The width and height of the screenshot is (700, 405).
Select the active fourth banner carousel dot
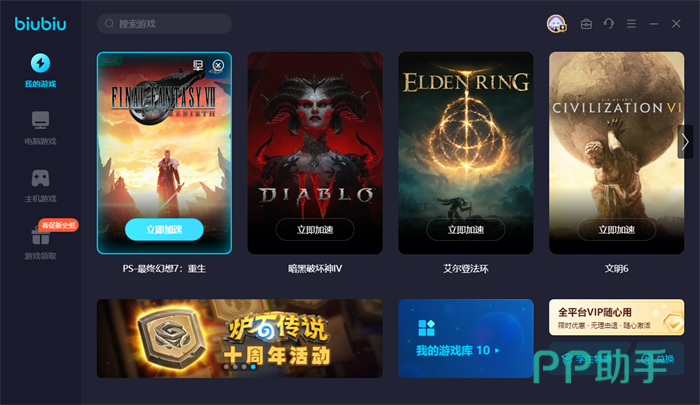tap(253, 367)
